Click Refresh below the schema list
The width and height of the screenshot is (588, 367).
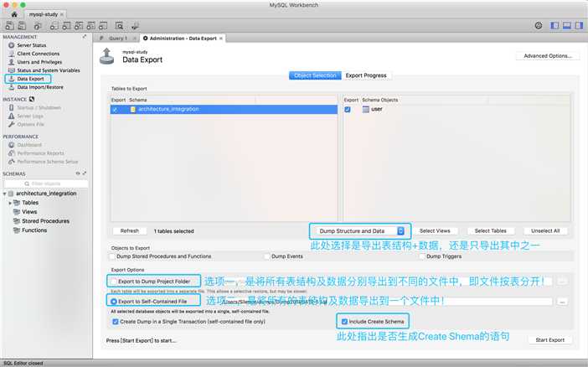click(129, 231)
